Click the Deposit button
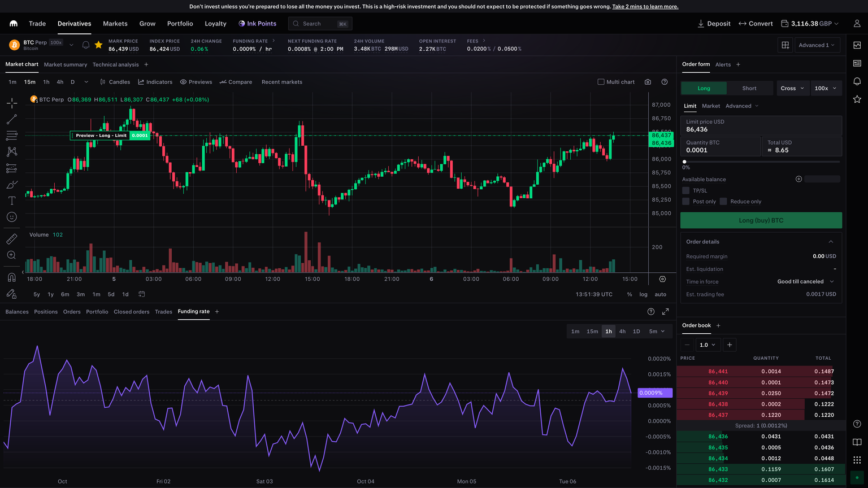 click(714, 24)
